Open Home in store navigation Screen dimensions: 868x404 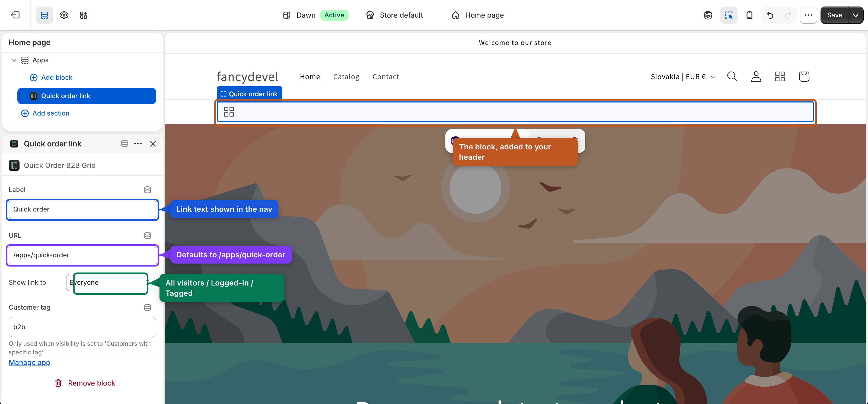coord(310,77)
